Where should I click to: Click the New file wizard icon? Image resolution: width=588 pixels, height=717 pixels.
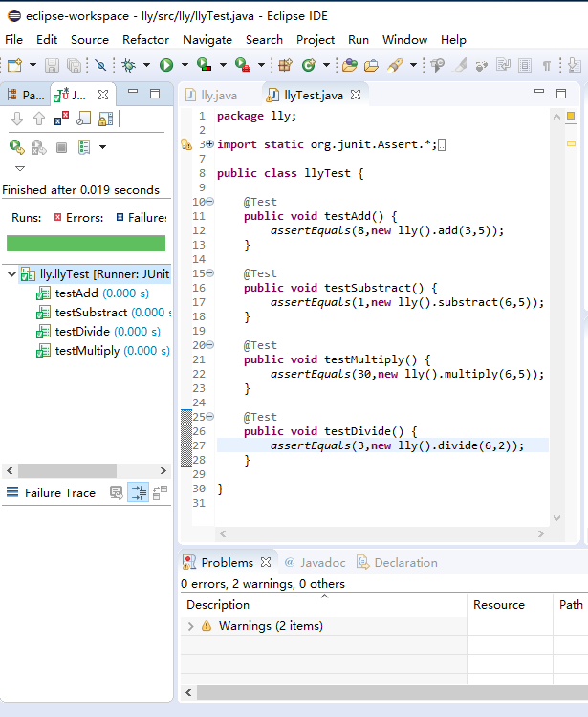14,65
